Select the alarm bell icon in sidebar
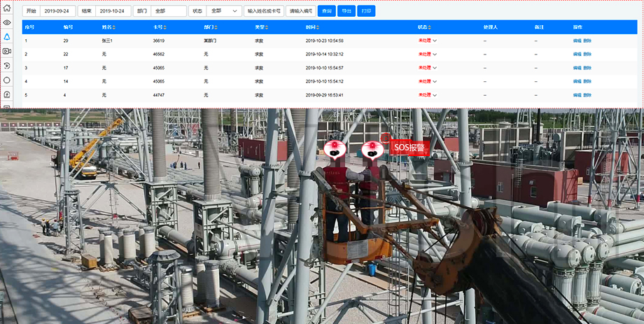The height and width of the screenshot is (324, 644). [7, 36]
